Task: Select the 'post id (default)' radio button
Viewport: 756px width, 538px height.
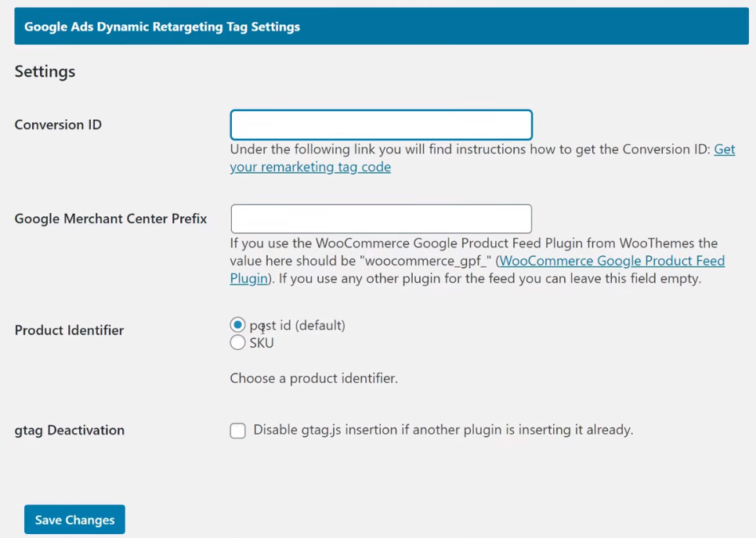Action: pyautogui.click(x=237, y=325)
